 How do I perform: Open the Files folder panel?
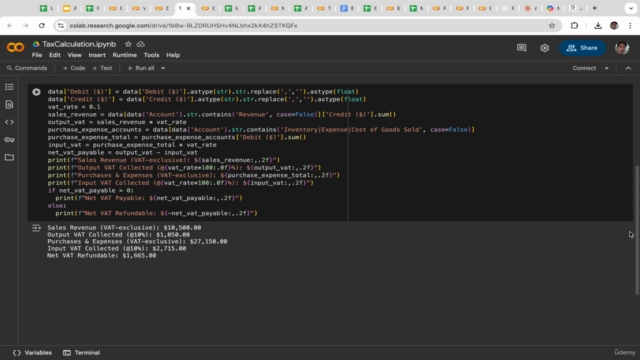pos(9,157)
